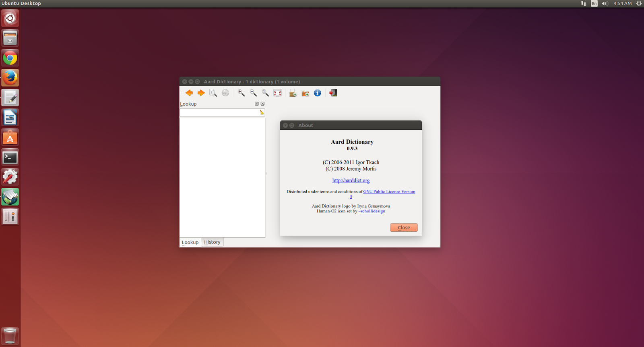This screenshot has height=347, width=644.
Task: Click the Close button in About dialog
Action: pyautogui.click(x=404, y=228)
